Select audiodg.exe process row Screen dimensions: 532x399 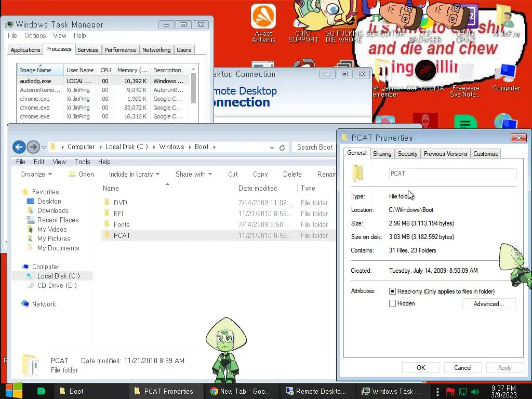tap(103, 81)
